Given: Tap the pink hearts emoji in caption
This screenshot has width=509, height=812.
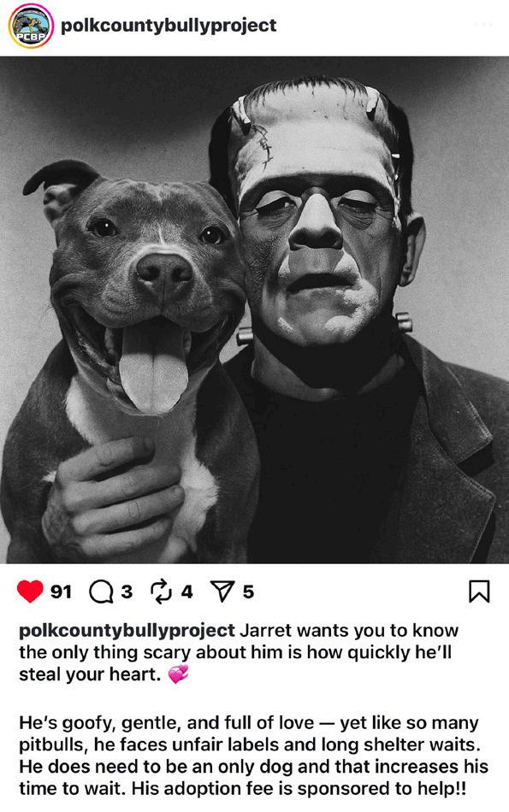Looking at the screenshot, I should tap(178, 674).
